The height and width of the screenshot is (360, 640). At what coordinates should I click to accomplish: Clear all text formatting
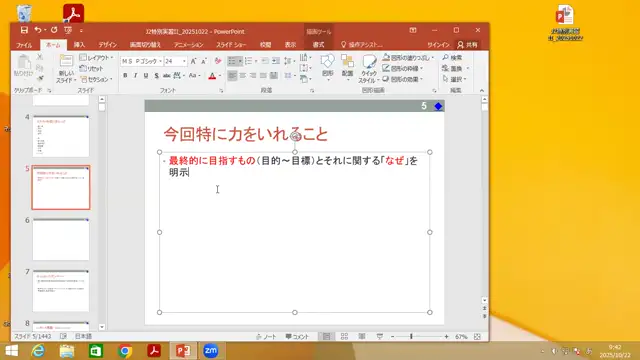[218, 61]
